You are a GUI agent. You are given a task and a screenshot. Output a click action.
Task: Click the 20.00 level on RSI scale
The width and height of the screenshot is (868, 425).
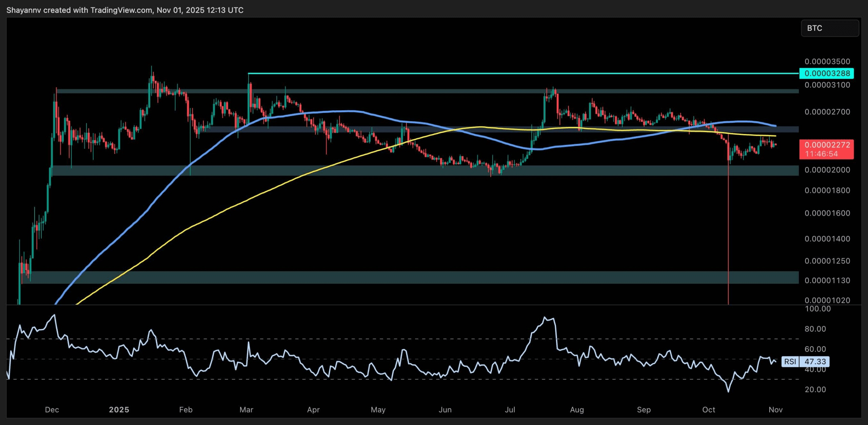point(815,389)
